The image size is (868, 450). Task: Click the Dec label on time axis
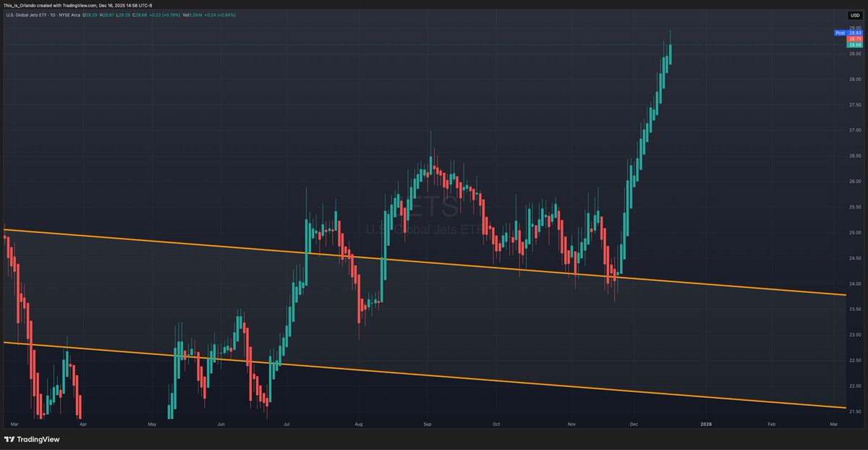(x=634, y=425)
